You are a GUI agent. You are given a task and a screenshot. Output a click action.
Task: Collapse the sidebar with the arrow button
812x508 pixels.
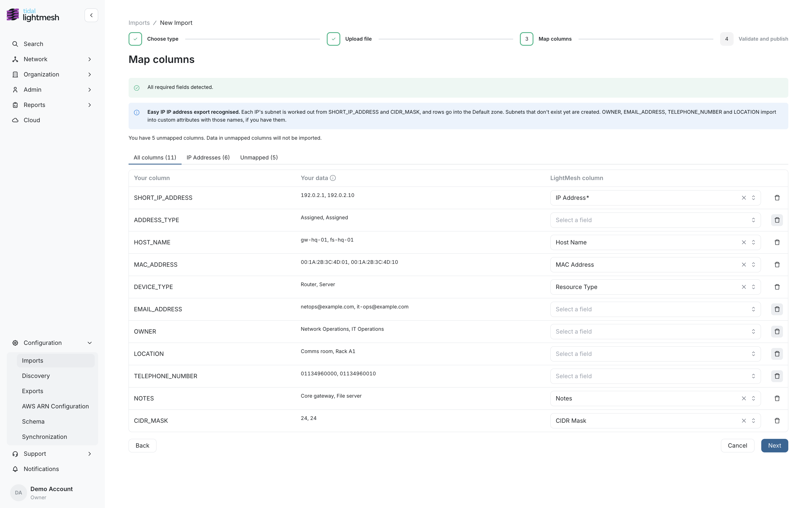[x=91, y=15]
